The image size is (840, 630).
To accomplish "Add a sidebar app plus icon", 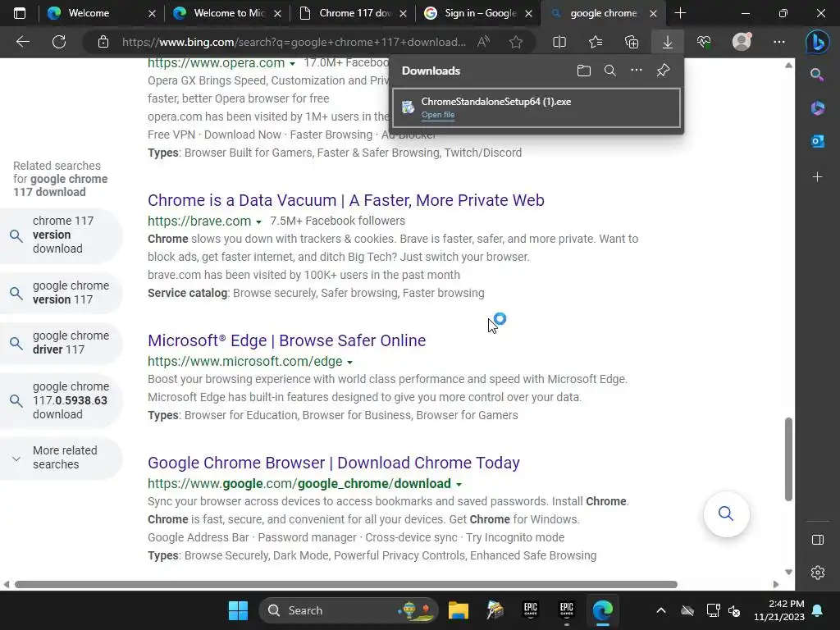I will (x=817, y=177).
